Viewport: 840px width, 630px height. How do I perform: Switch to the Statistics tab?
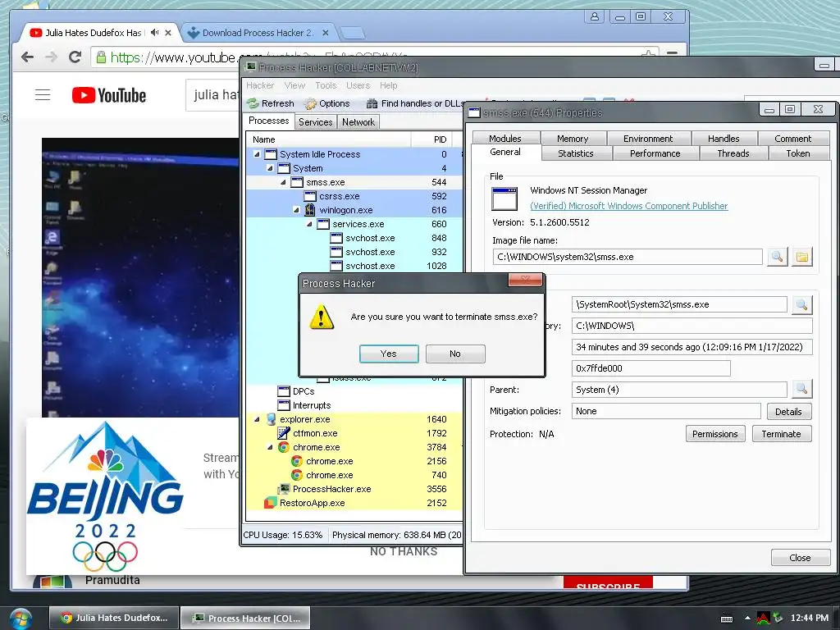pyautogui.click(x=576, y=153)
